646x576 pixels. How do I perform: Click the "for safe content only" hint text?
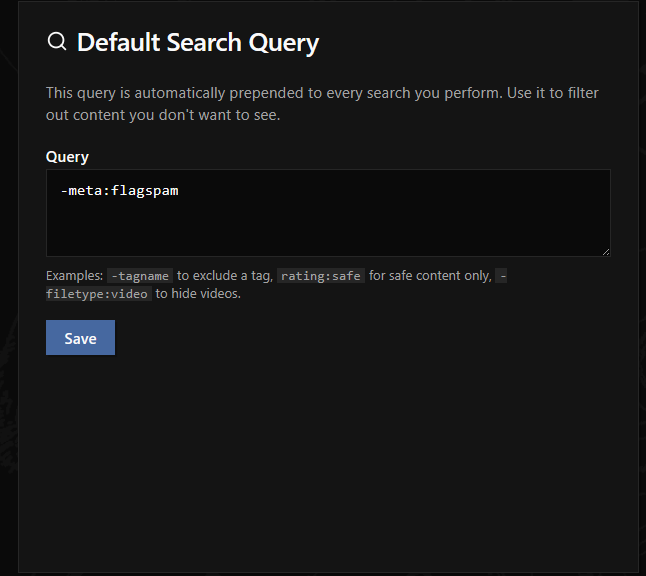click(430, 276)
